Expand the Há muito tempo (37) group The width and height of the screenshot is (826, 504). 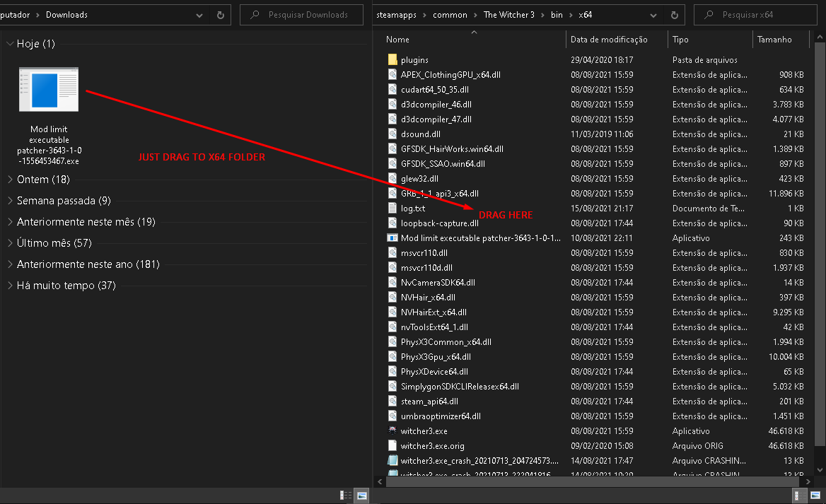10,286
